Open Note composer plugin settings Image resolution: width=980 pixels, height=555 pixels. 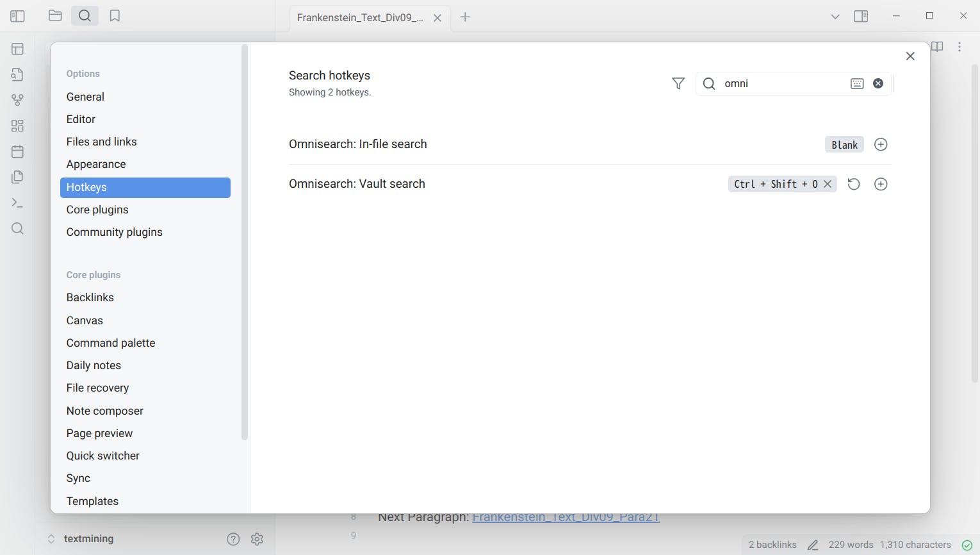(145, 411)
